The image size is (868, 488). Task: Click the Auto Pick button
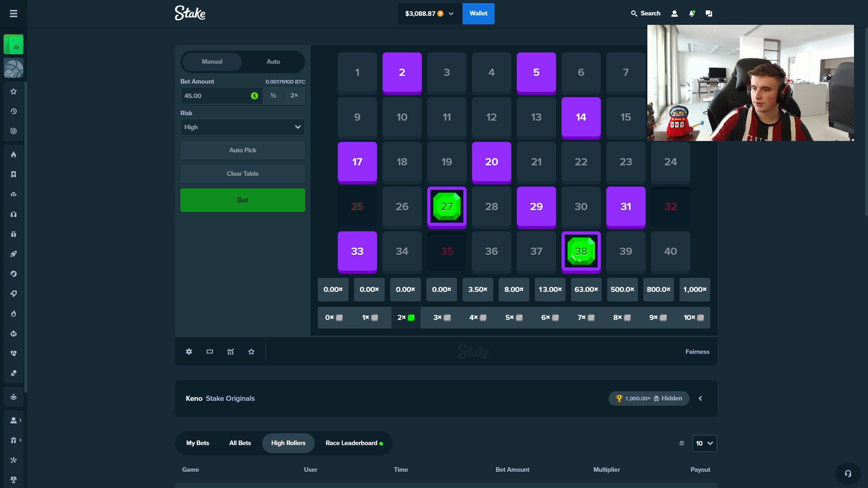[243, 150]
